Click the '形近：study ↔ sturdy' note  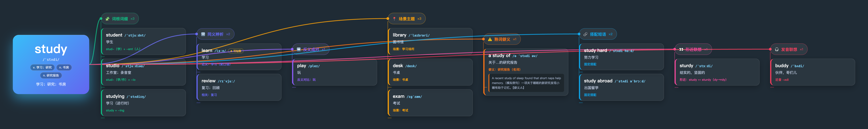point(703,80)
